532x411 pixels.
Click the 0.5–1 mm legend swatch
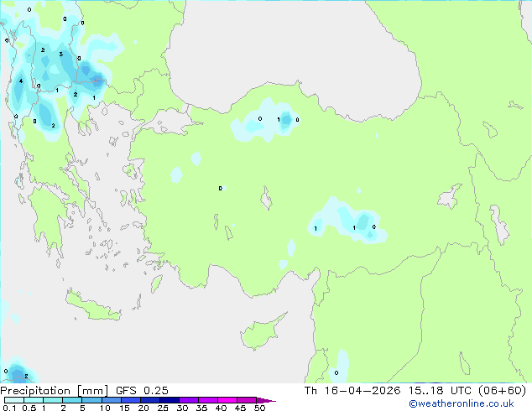pos(34,400)
